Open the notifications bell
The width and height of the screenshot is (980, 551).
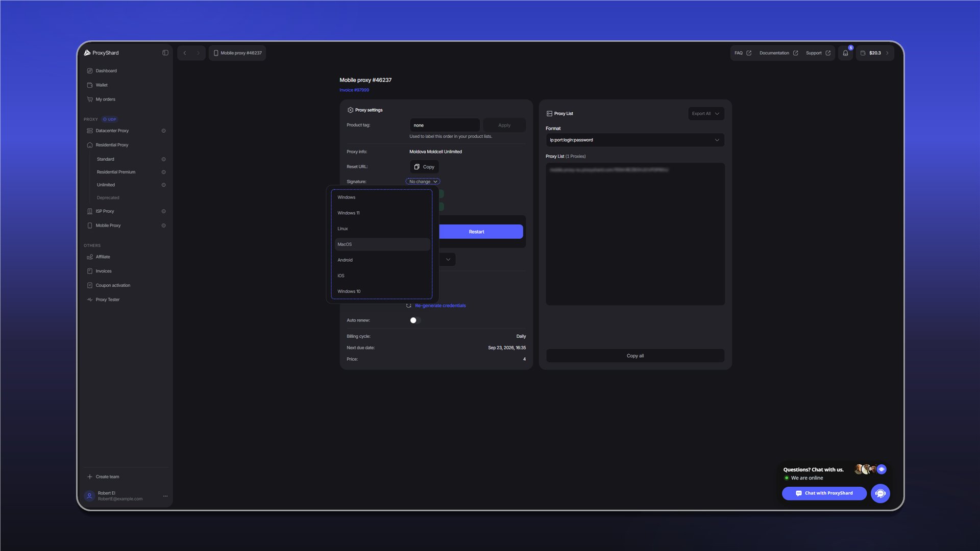tap(845, 53)
